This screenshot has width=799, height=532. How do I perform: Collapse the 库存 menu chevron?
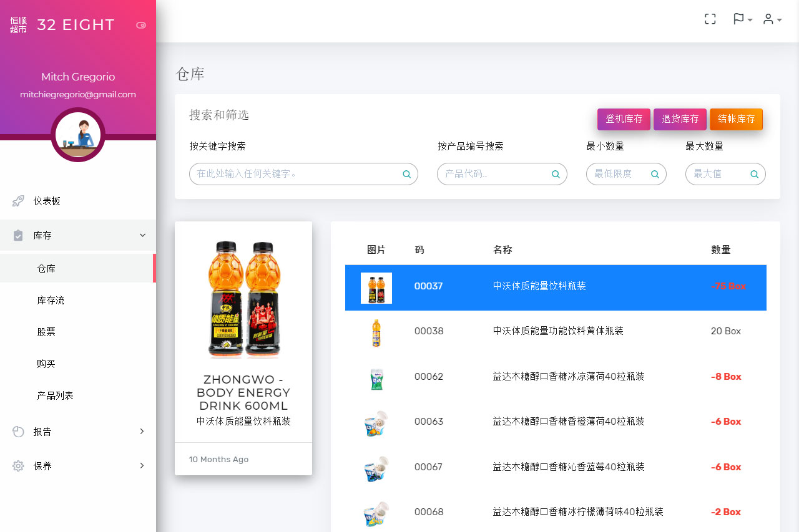pos(142,235)
